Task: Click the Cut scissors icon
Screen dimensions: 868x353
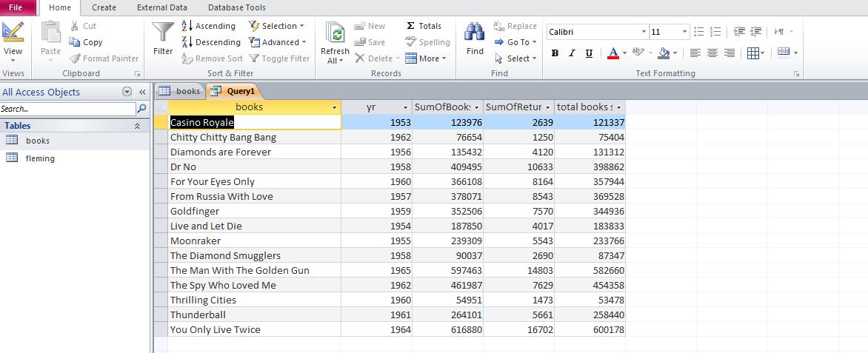Action: [x=74, y=26]
